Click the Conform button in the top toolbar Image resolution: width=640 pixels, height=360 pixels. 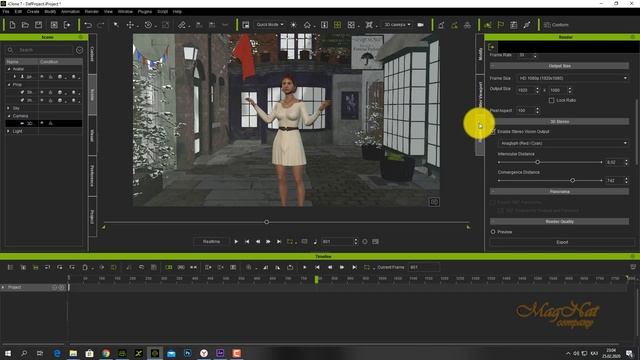[x=556, y=25]
